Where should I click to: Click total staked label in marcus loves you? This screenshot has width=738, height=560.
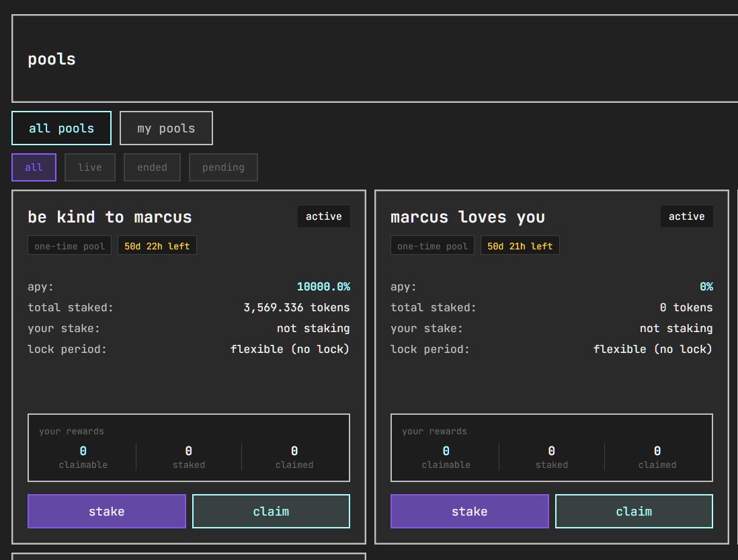point(434,307)
